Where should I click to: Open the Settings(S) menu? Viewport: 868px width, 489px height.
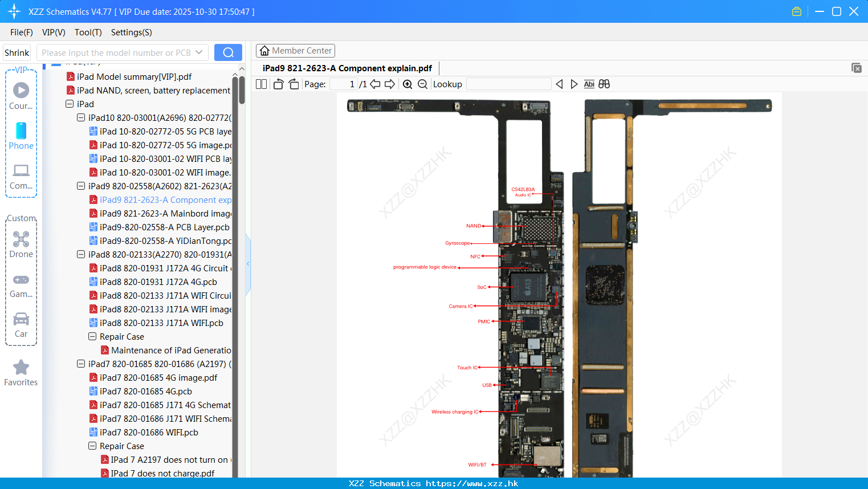click(132, 32)
